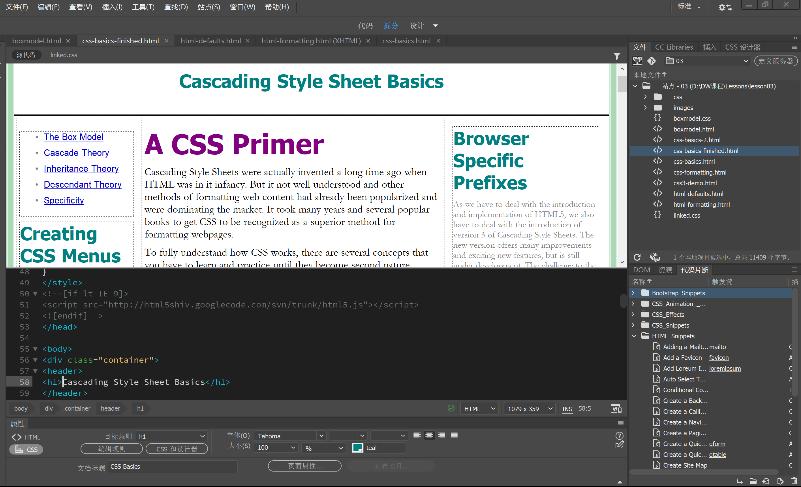The height and width of the screenshot is (487, 801).
Task: Click the site connect icon in Files panel
Action: coord(638,61)
